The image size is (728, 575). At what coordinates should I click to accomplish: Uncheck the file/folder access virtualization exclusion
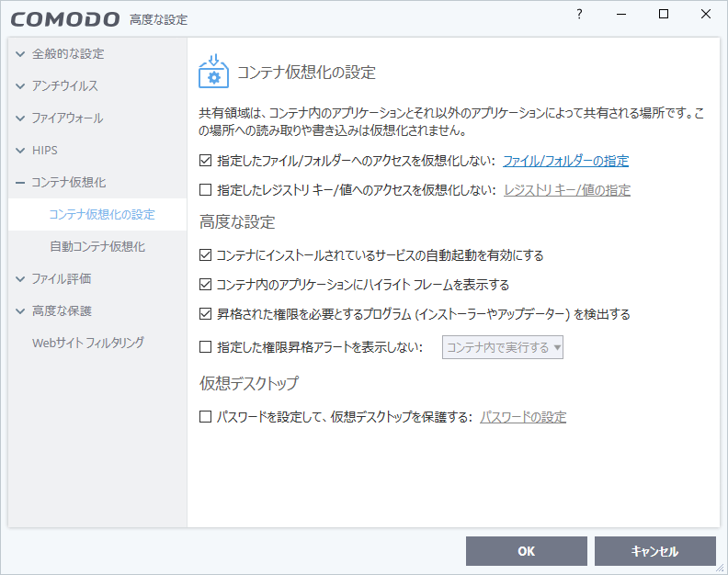pos(206,161)
